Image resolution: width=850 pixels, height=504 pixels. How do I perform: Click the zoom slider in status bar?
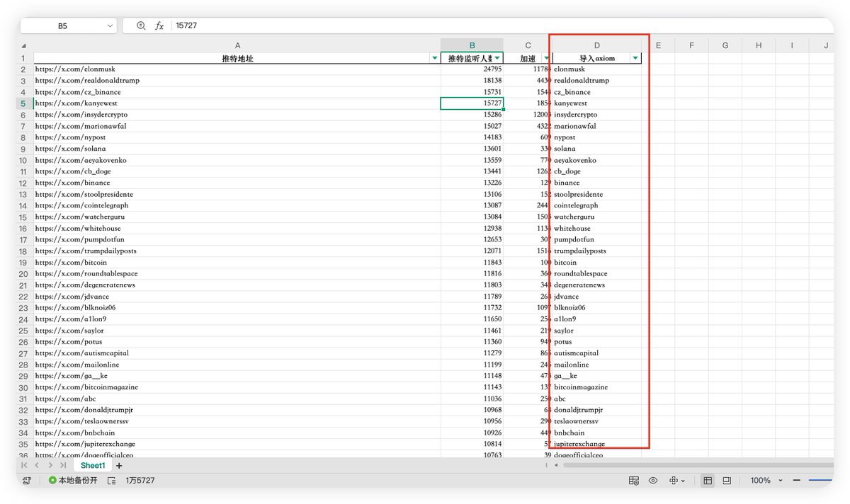[x=820, y=481]
